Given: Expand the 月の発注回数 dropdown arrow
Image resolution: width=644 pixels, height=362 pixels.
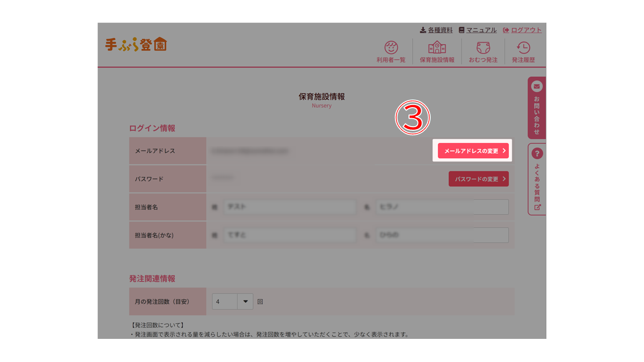Looking at the screenshot, I should pyautogui.click(x=246, y=302).
